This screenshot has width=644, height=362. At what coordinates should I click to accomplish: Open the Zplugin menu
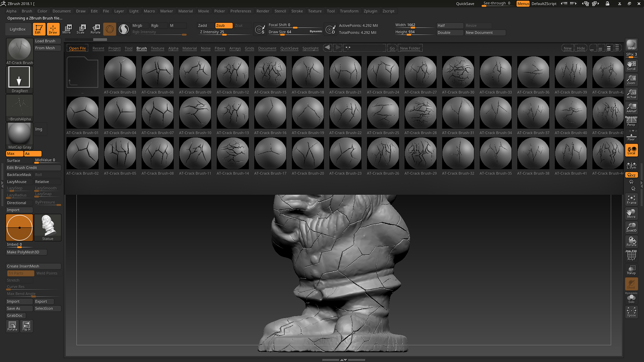371,11
